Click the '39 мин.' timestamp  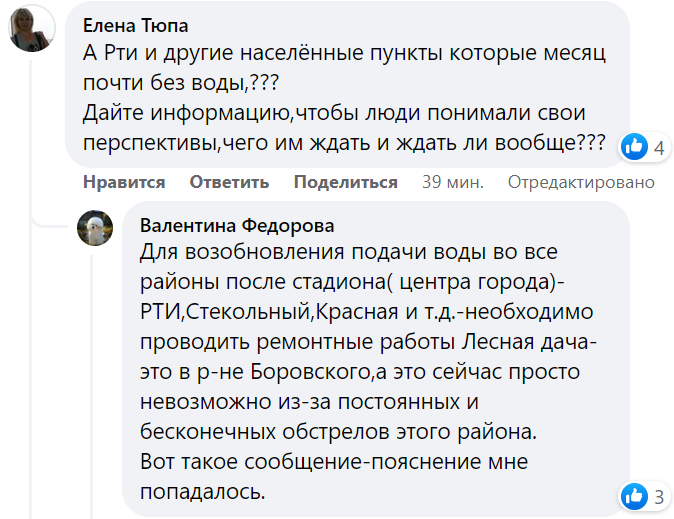click(452, 182)
